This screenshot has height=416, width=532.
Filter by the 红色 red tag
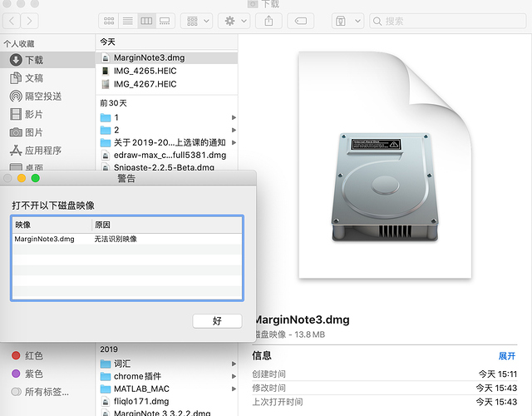point(47,355)
